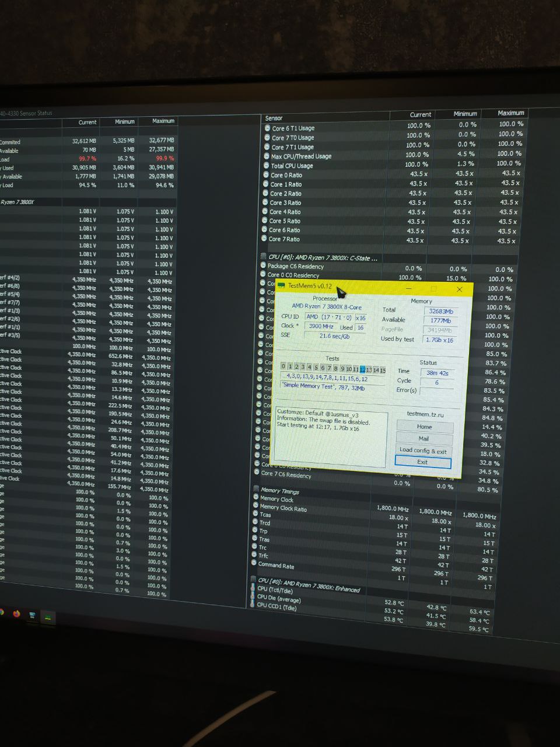Click the TestMem5 taskbar icon

coord(48,616)
